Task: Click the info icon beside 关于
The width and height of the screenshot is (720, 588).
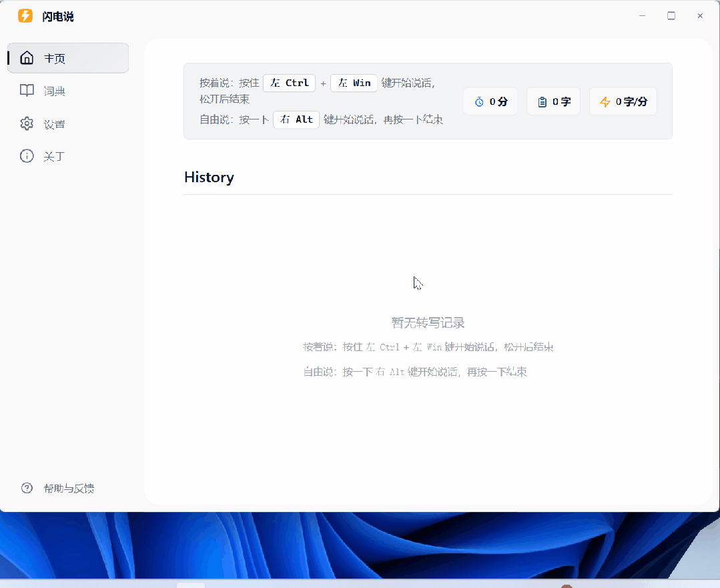Action: pyautogui.click(x=27, y=156)
